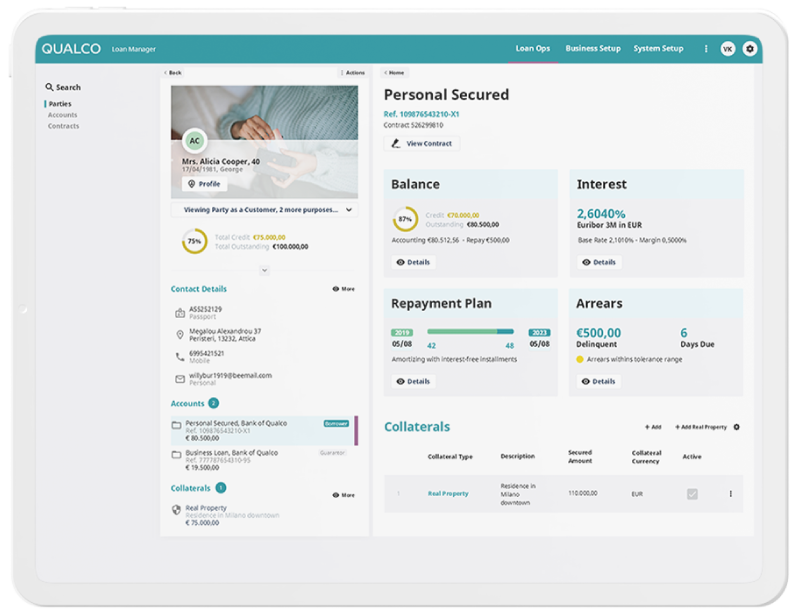The height and width of the screenshot is (615, 800).
Task: Open Interest Details
Action: 600,262
